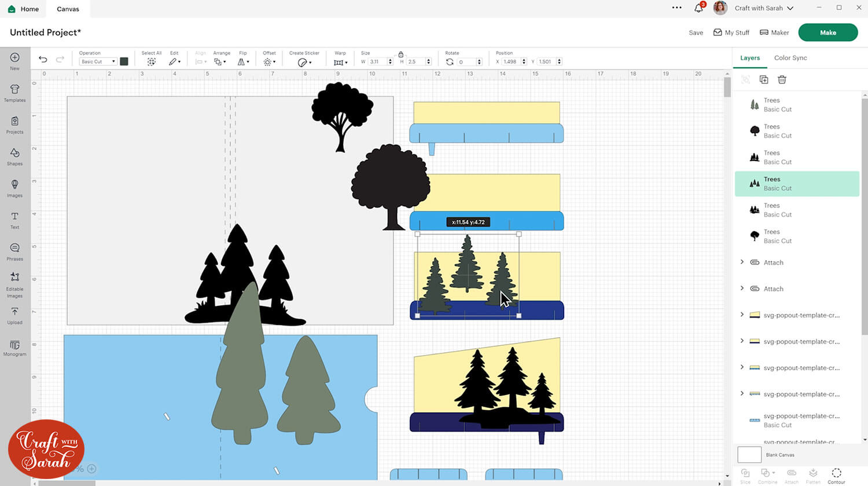Switch to the Color Sync tab
Image resolution: width=868 pixels, height=486 pixels.
click(x=790, y=58)
